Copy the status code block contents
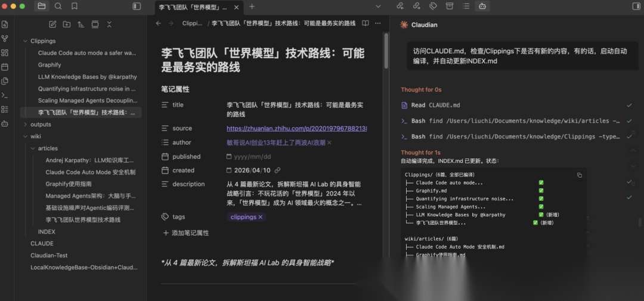The image size is (644, 301). tap(580, 175)
